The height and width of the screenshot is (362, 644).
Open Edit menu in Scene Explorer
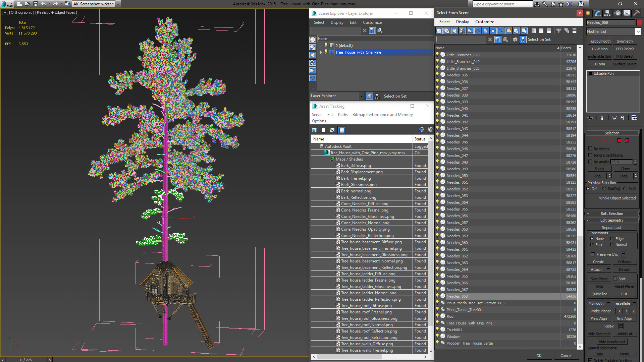[353, 22]
